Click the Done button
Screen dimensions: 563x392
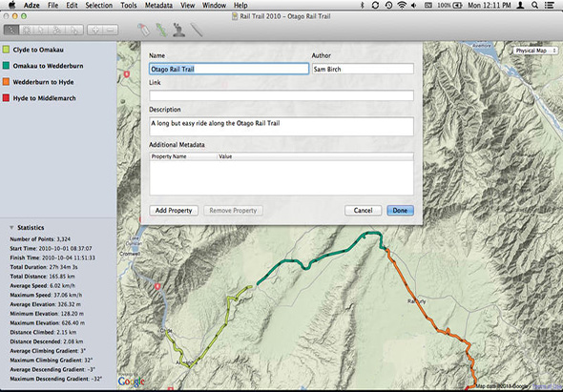[x=401, y=211]
